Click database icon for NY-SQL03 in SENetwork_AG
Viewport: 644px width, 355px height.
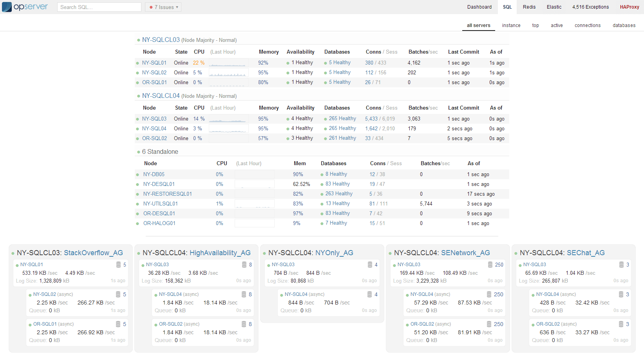pos(490,265)
